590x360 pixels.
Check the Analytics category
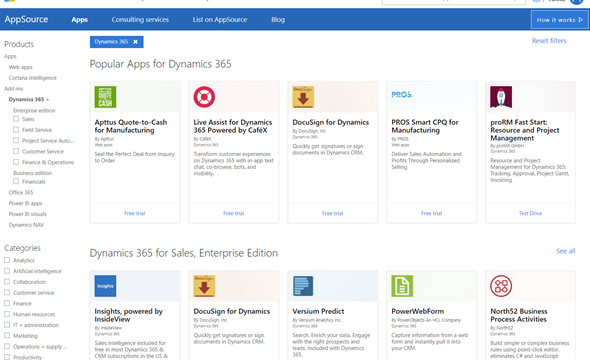(7, 260)
